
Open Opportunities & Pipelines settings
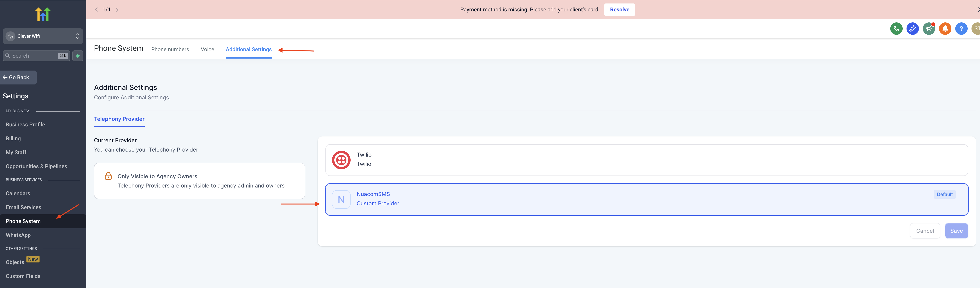coord(36,166)
